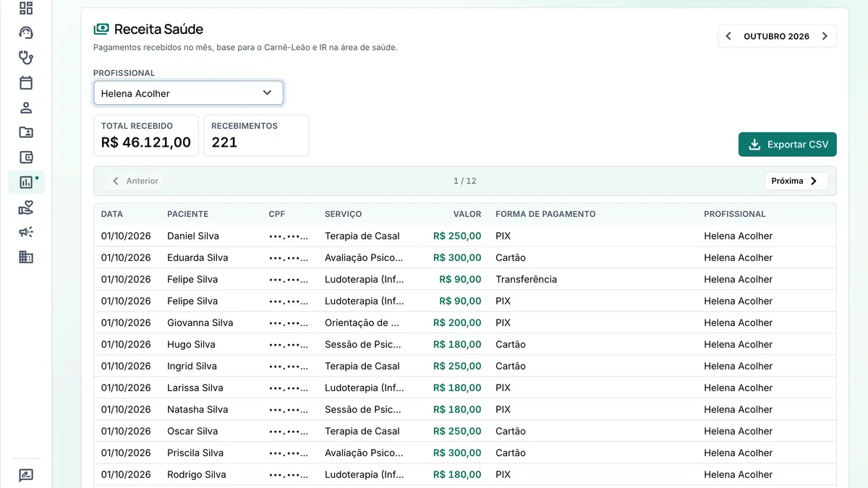Click the hand holding heart sidebar icon
This screenshot has width=868, height=488.
pos(26,207)
